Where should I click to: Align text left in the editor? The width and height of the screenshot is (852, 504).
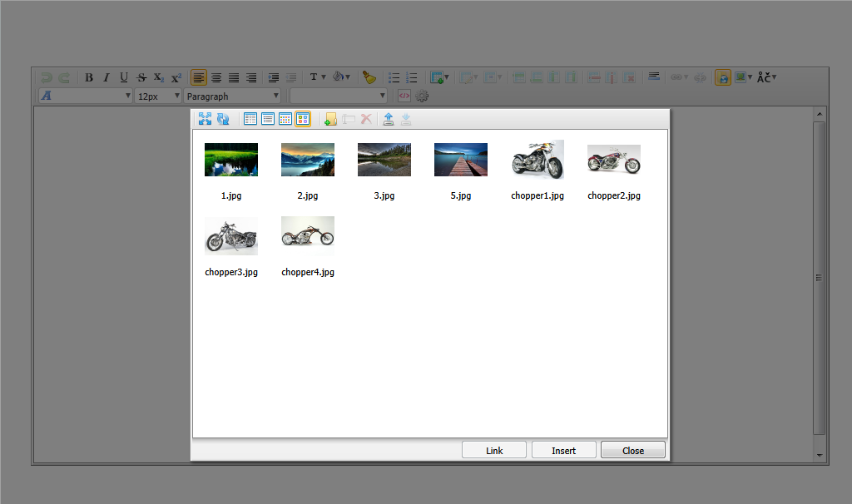[199, 77]
